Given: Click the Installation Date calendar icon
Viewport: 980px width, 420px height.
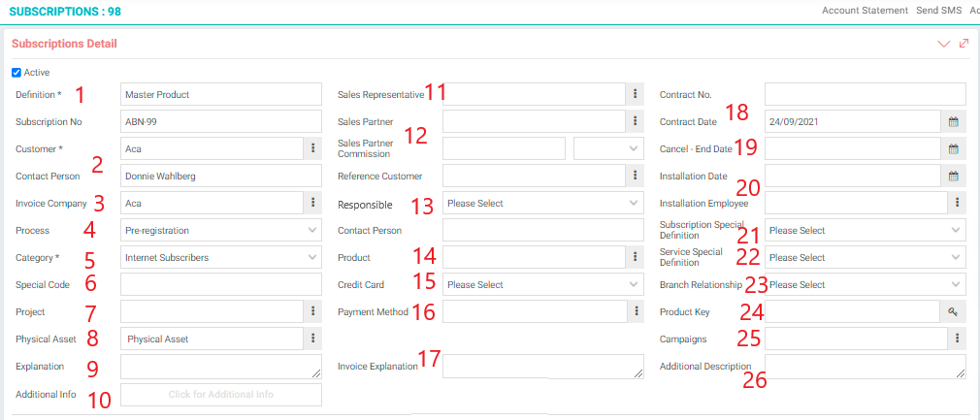Looking at the screenshot, I should pyautogui.click(x=953, y=177).
